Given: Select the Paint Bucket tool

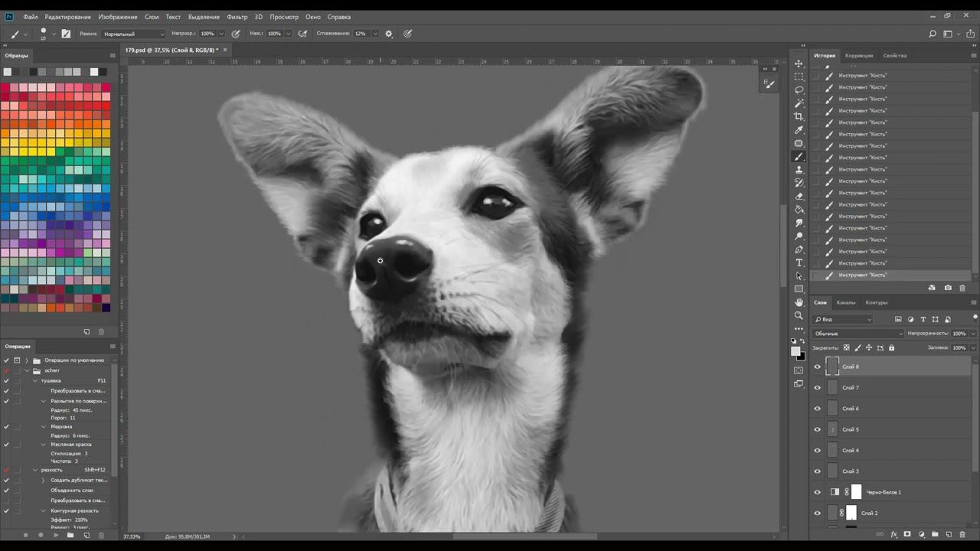Looking at the screenshot, I should [799, 210].
